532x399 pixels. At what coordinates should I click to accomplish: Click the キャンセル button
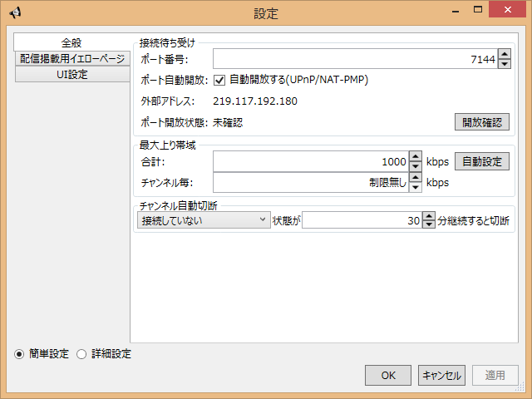tap(441, 375)
